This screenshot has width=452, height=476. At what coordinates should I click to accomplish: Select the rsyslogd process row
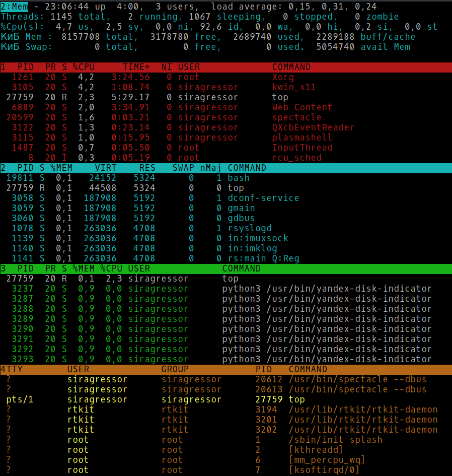click(126, 228)
